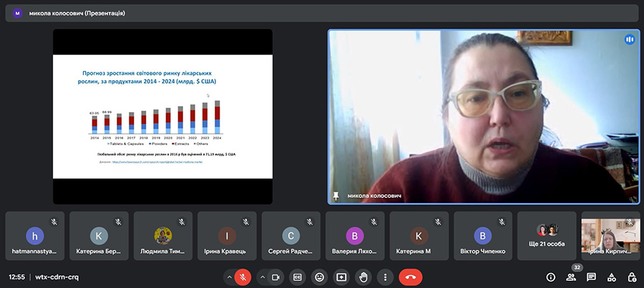Click the pin icon on speaker's video
The width and height of the screenshot is (644, 288).
click(336, 196)
